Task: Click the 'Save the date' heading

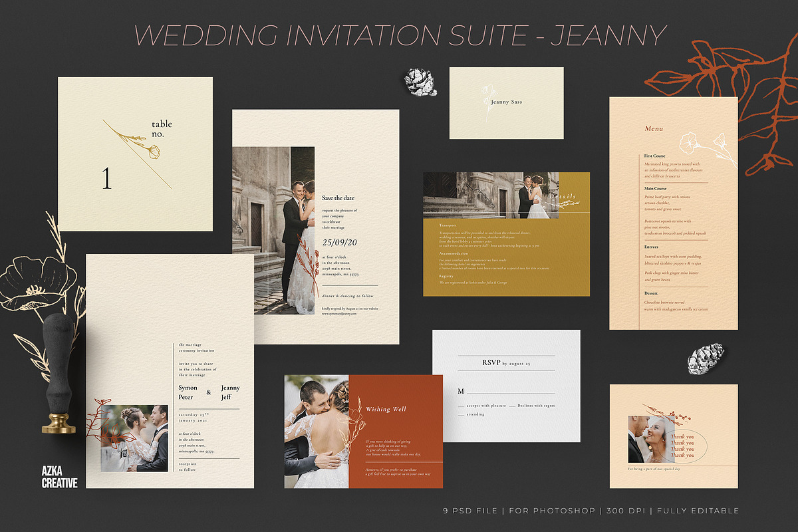Action: click(x=338, y=198)
